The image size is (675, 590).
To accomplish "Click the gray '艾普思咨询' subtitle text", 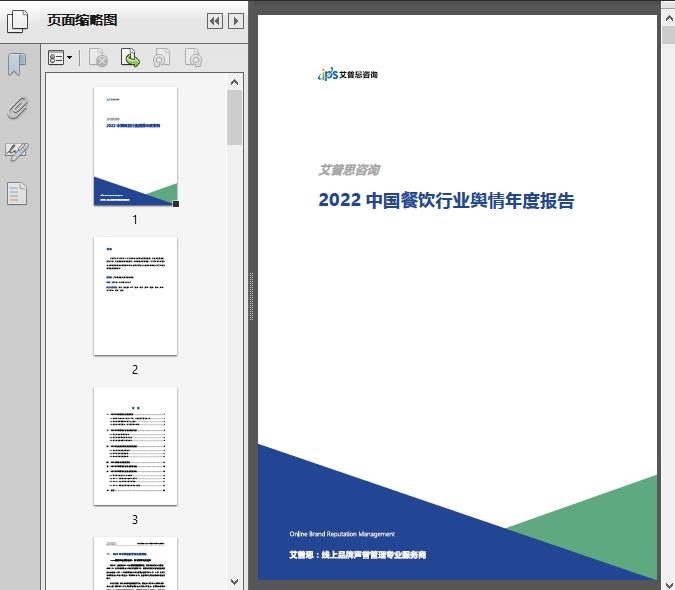I will (x=349, y=170).
